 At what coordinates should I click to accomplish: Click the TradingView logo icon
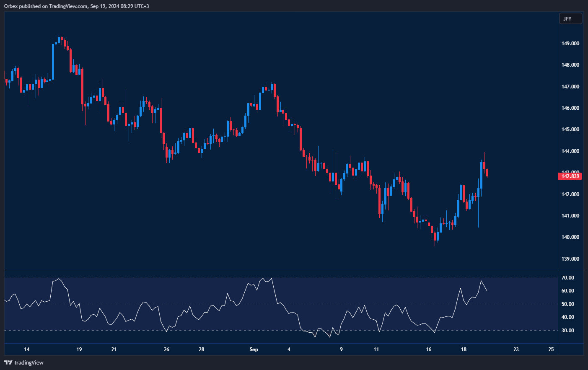[x=8, y=362]
